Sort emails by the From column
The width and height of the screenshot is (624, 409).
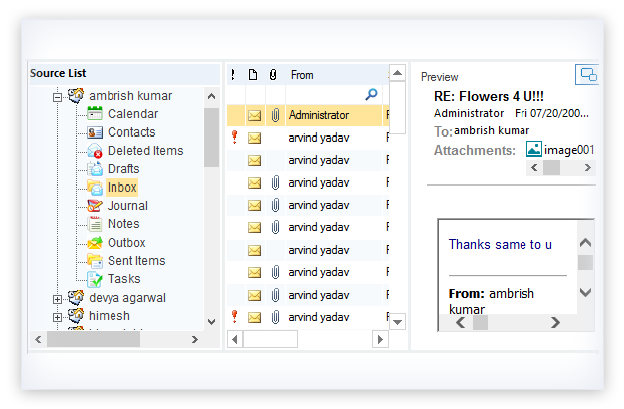click(x=302, y=75)
